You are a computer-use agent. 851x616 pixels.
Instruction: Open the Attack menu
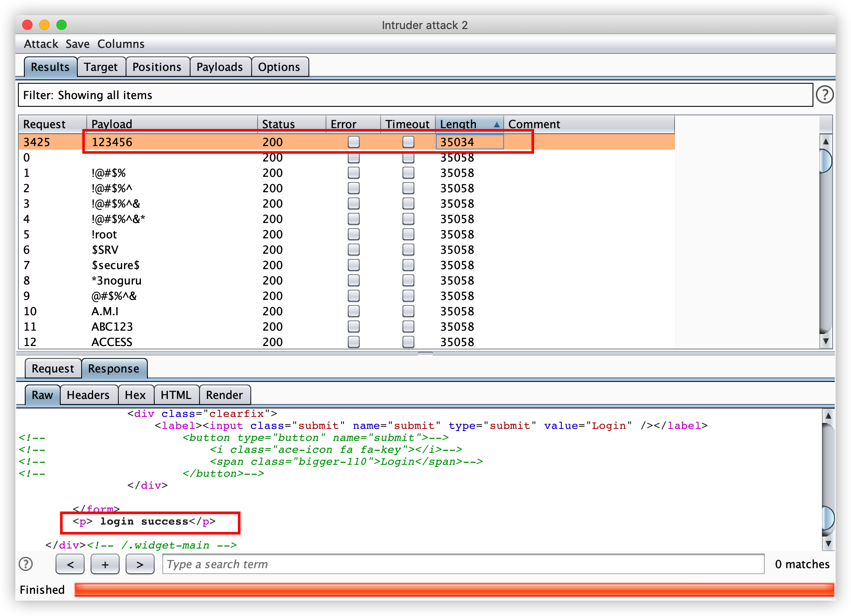click(41, 44)
